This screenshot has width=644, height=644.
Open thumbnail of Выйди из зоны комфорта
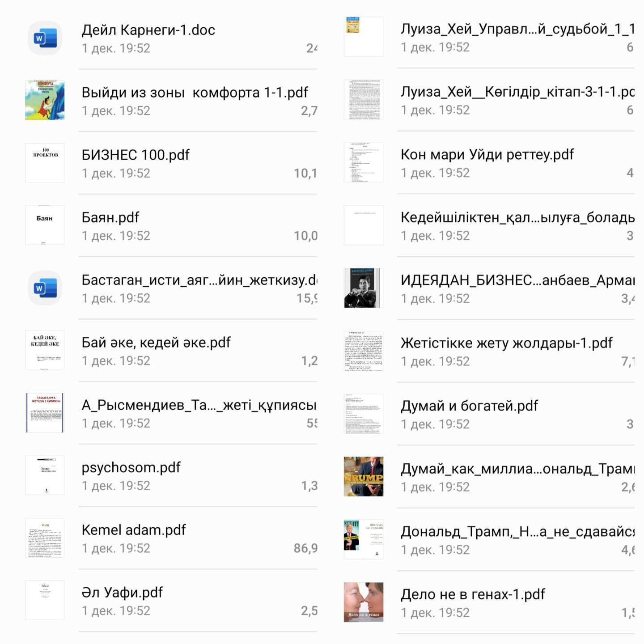point(45,100)
